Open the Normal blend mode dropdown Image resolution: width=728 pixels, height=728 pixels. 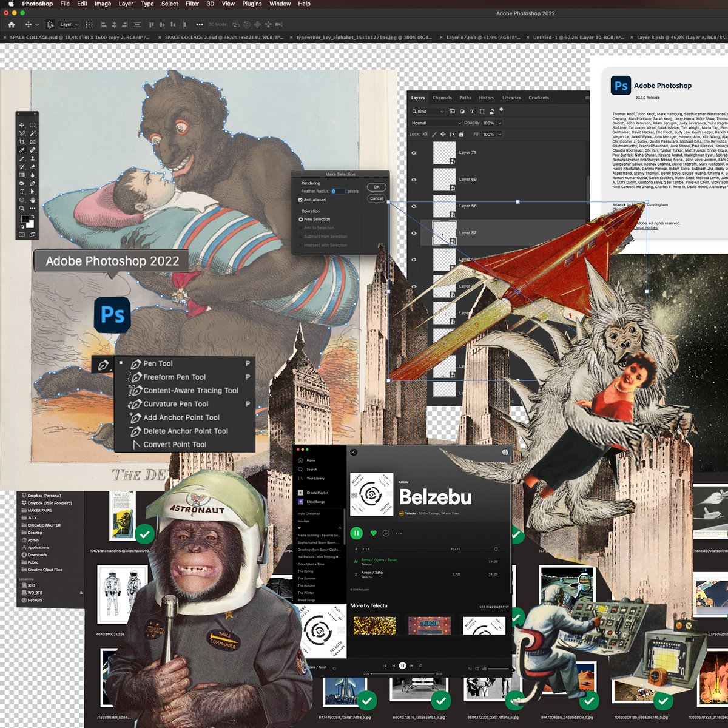(x=436, y=123)
